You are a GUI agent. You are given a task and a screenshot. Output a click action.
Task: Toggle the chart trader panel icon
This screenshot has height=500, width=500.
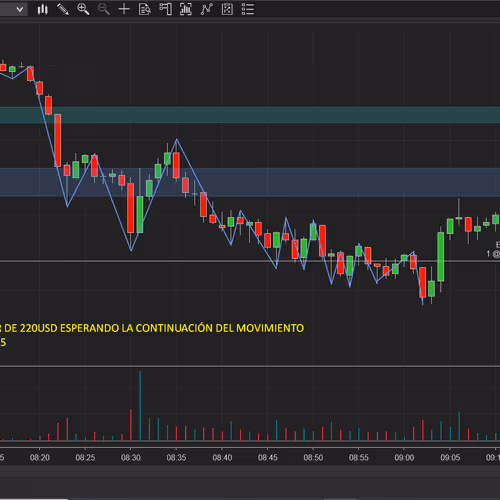coord(165,9)
